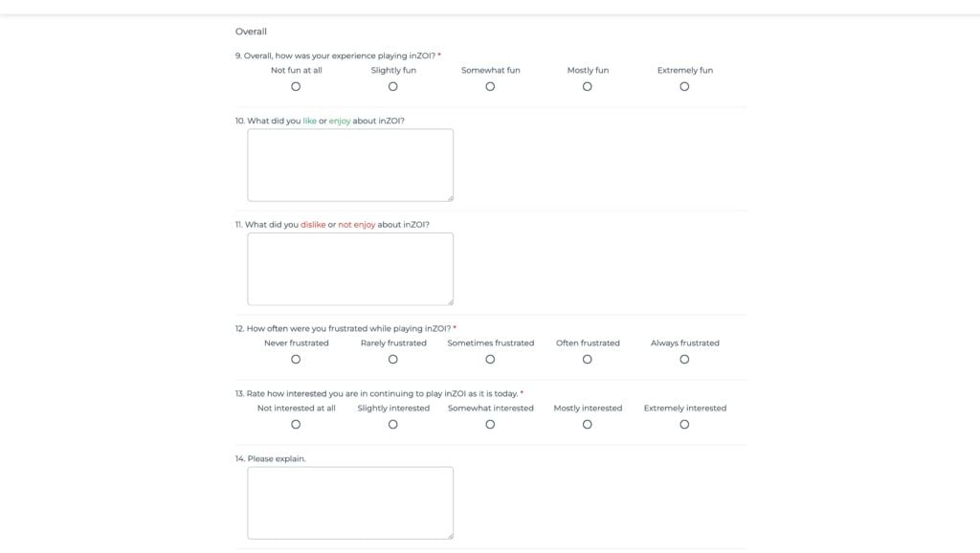Pick 'Mostly fun' radio button
Viewport: 980px width, 553px height.
tap(588, 87)
